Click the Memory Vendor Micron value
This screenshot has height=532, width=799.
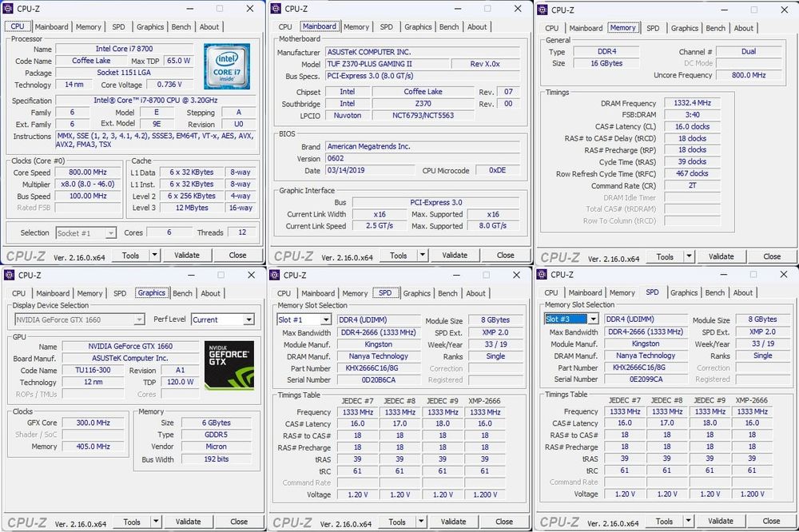pos(217,447)
